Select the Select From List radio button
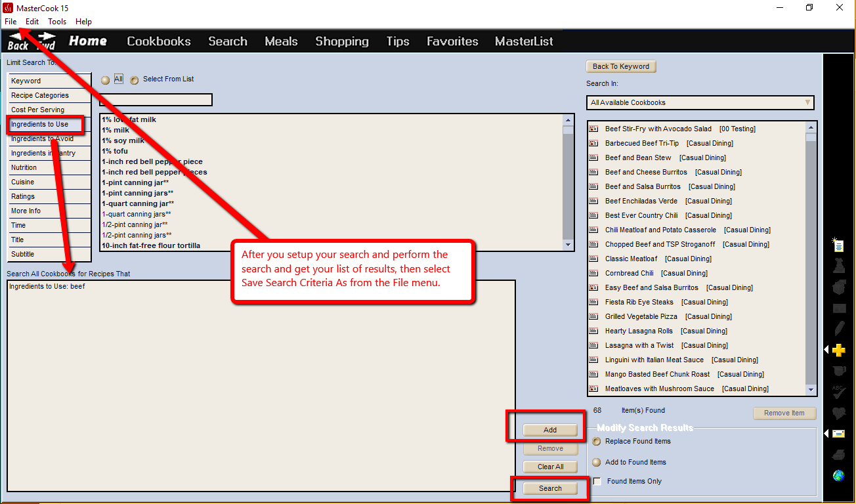 coord(135,80)
